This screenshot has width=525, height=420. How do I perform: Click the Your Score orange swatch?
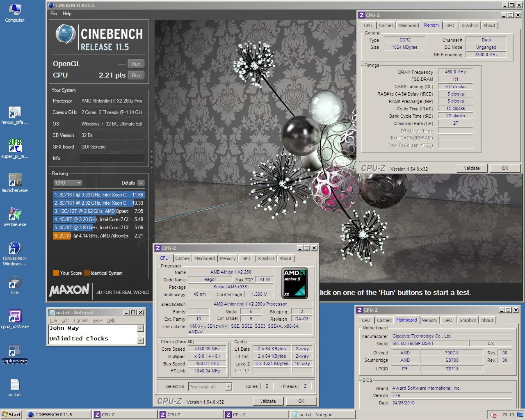point(56,273)
